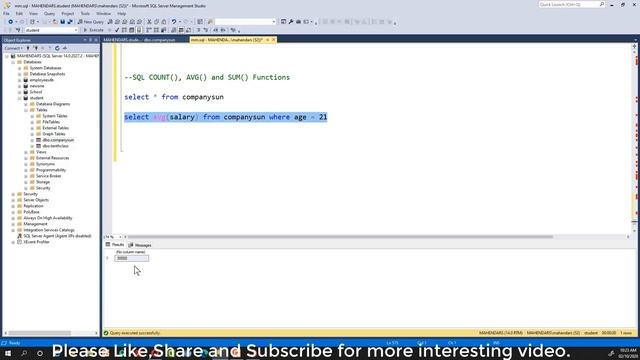The width and height of the screenshot is (640, 360).
Task: Toggle Include Live Query Statistics icon
Action: 156,30
